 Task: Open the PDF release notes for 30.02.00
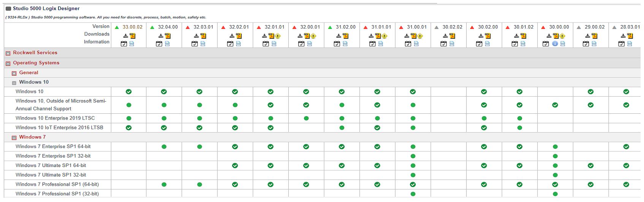tap(488, 36)
